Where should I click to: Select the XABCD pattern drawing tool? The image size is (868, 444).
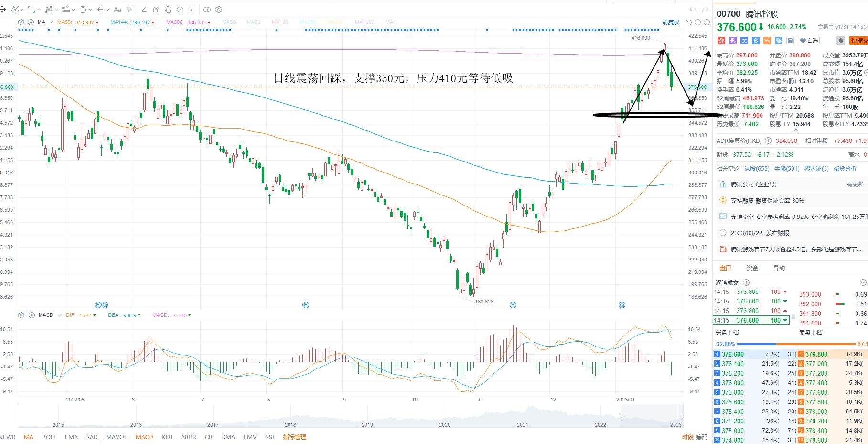(49, 10)
